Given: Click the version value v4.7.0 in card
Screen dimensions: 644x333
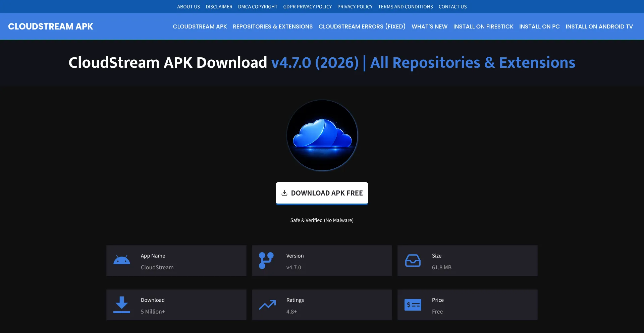Looking at the screenshot, I should tap(293, 267).
